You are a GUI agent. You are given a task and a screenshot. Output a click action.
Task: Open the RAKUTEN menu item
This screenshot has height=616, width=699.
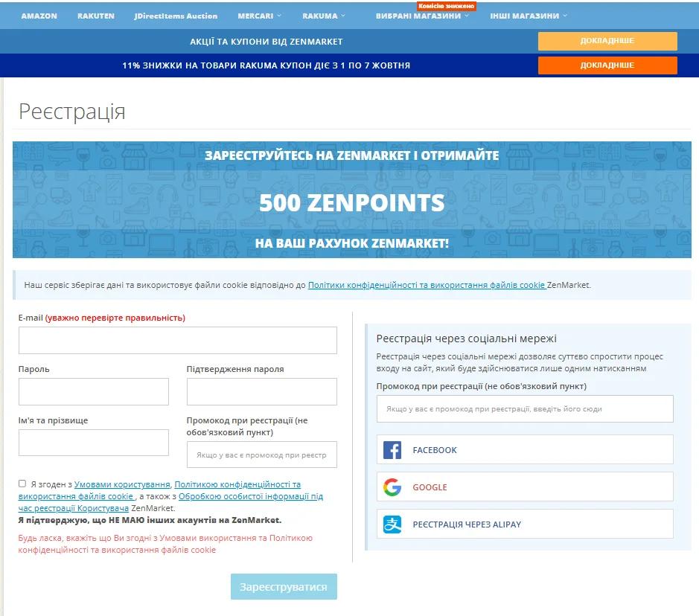[96, 16]
